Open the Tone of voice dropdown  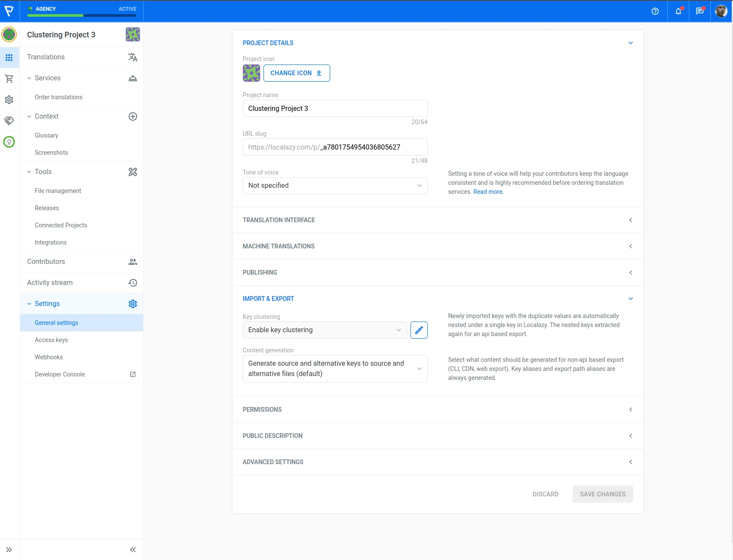point(335,186)
